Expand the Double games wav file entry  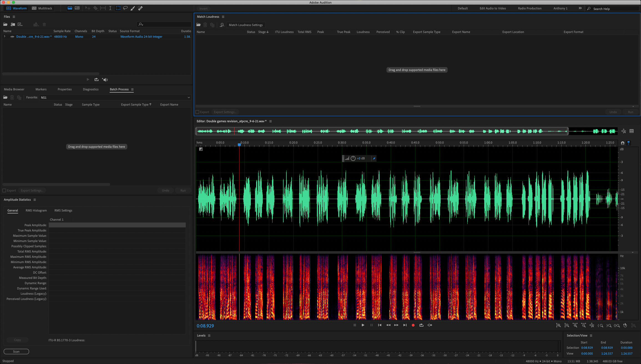point(4,36)
